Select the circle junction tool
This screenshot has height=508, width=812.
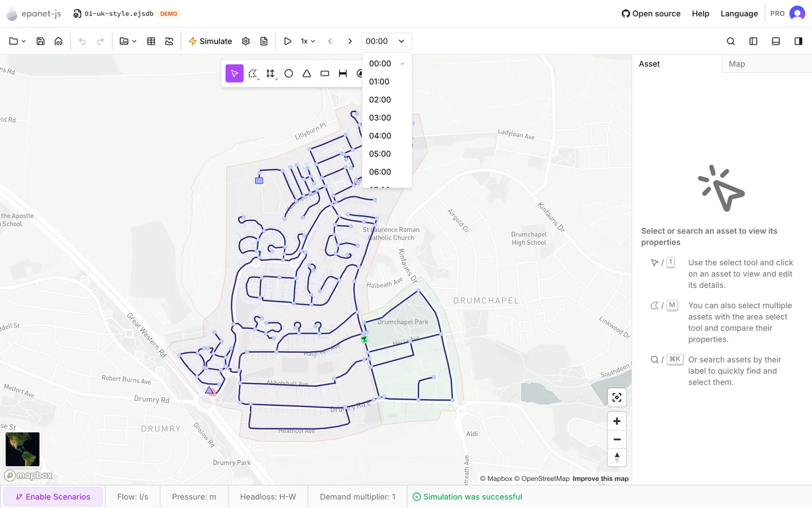coord(289,73)
